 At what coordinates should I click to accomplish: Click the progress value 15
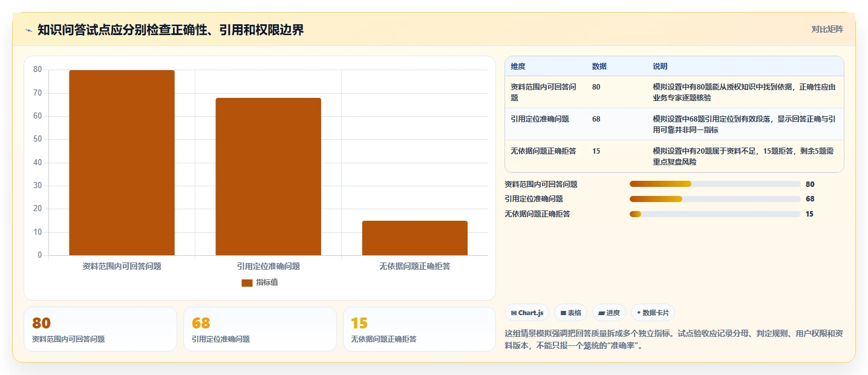pos(809,214)
